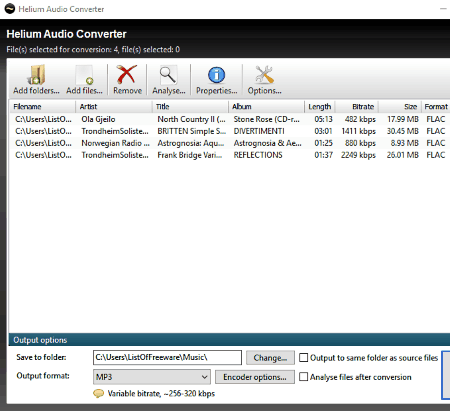Open Options via the tools icon
The width and height of the screenshot is (450, 411).
264,75
